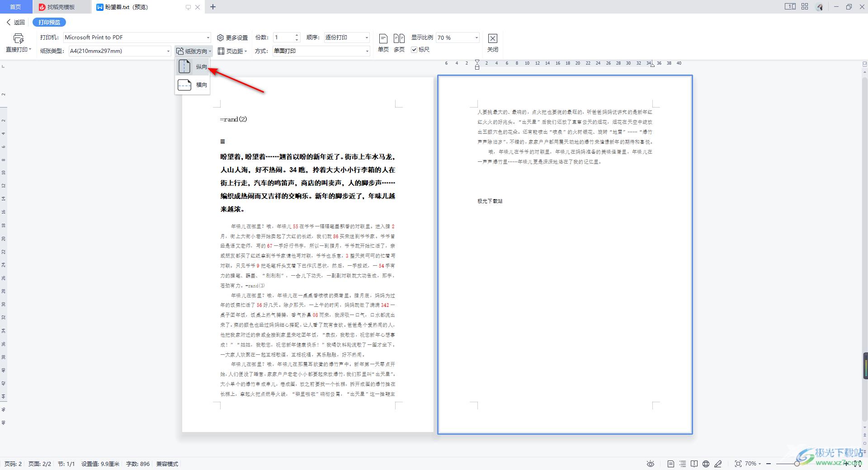Open the status bar 70% zoom dropdown
The width and height of the screenshot is (868, 470).
[x=753, y=464]
